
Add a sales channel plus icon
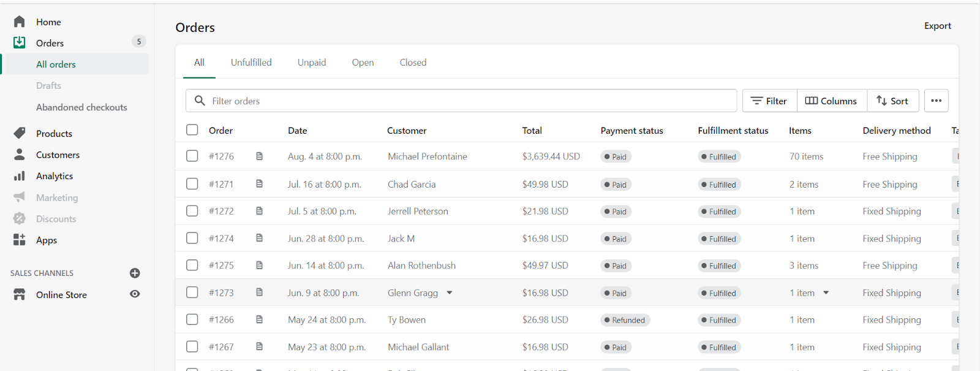pyautogui.click(x=135, y=273)
